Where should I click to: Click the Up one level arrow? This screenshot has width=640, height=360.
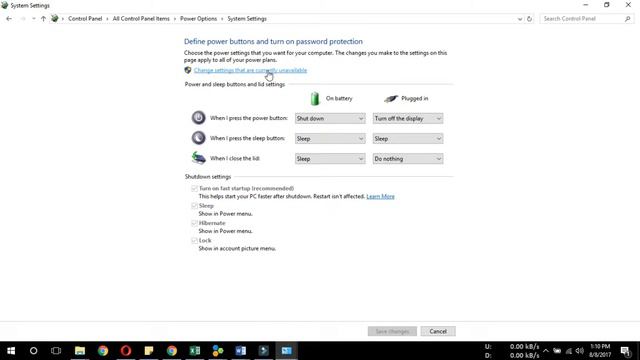click(x=43, y=19)
